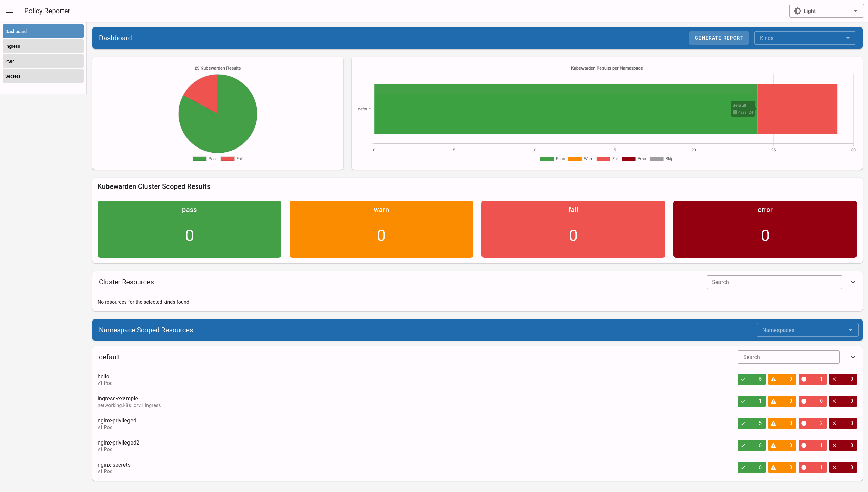Open the navigation hamburger menu

coord(9,11)
